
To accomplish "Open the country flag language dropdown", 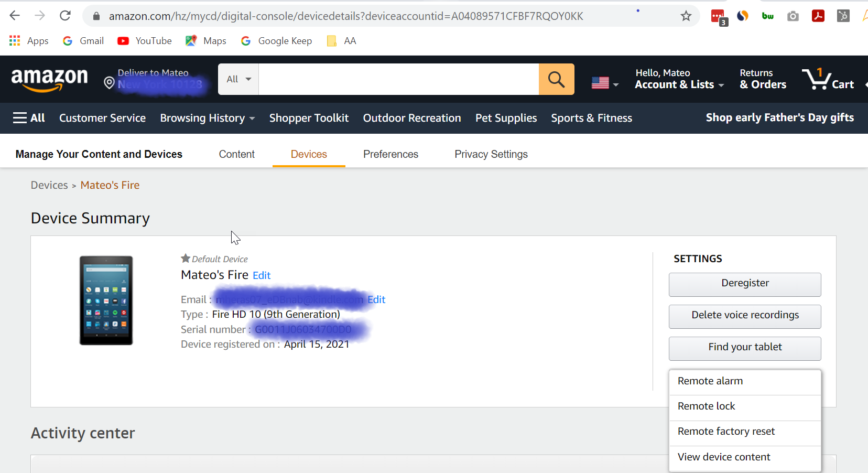I will point(604,83).
